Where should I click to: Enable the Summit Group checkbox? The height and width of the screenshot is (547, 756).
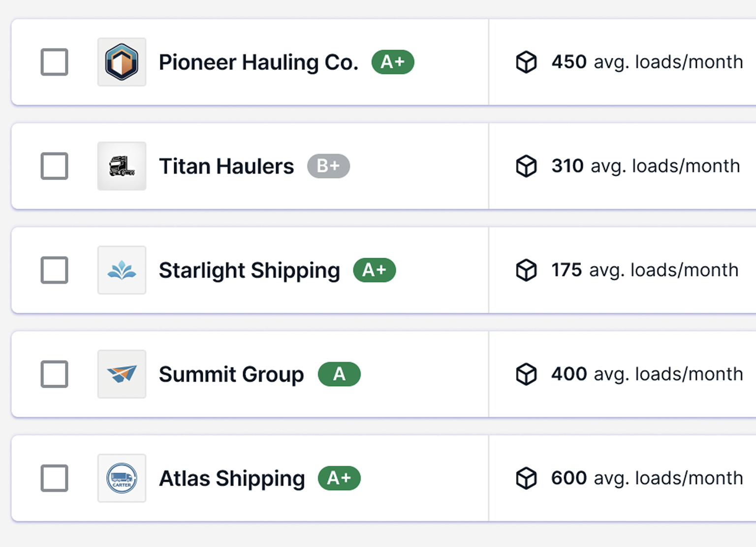[x=54, y=374]
